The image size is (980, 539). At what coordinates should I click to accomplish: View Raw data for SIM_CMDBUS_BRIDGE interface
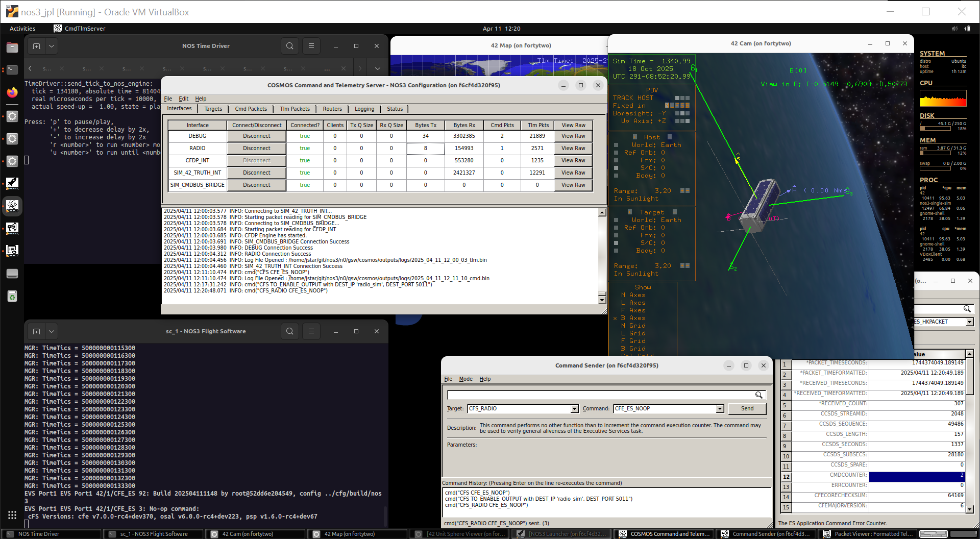(573, 185)
